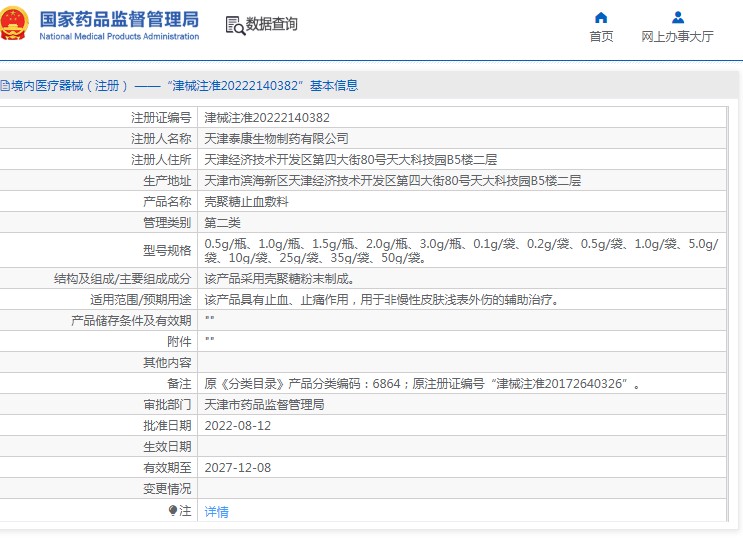743x540 pixels.
Task: Click the 审批部门 row label
Action: [167, 405]
